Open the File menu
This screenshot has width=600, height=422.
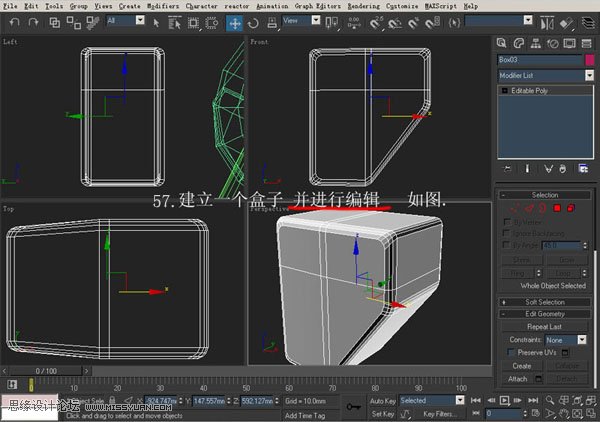point(10,6)
